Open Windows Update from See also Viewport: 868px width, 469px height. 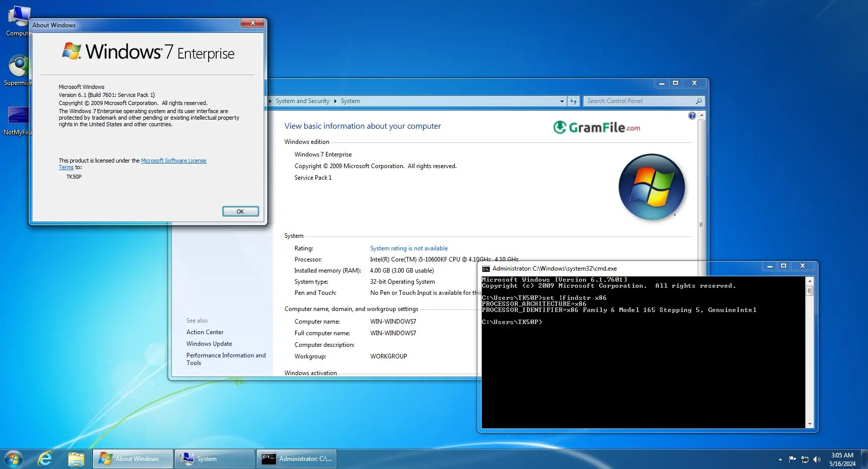click(x=209, y=344)
